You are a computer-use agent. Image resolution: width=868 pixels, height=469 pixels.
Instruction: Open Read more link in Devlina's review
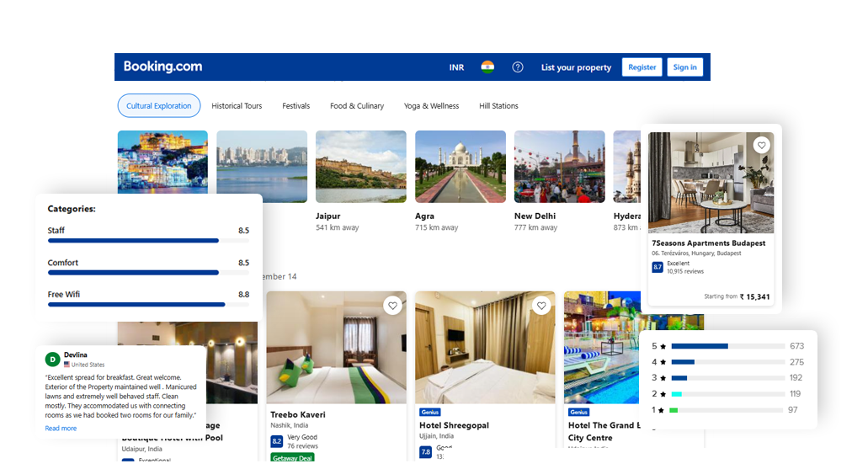click(61, 429)
